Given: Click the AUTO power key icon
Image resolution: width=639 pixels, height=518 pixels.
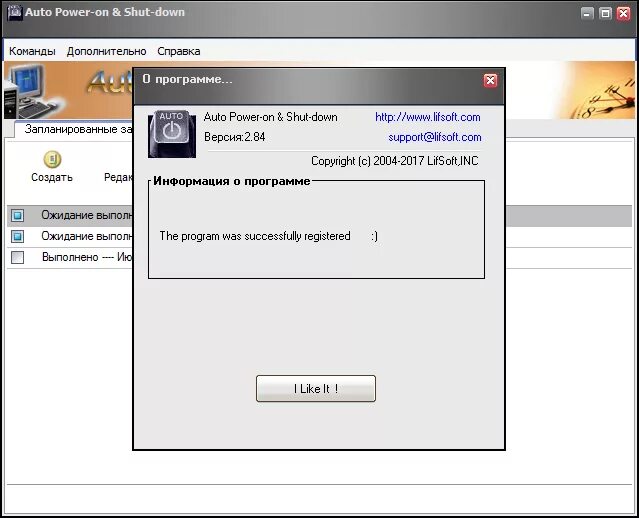Looking at the screenshot, I should click(x=172, y=134).
